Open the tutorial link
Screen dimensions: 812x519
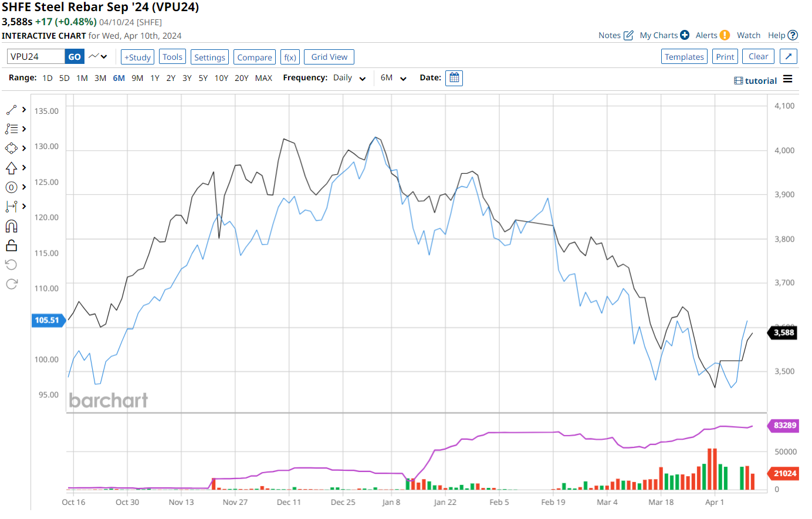tap(761, 81)
